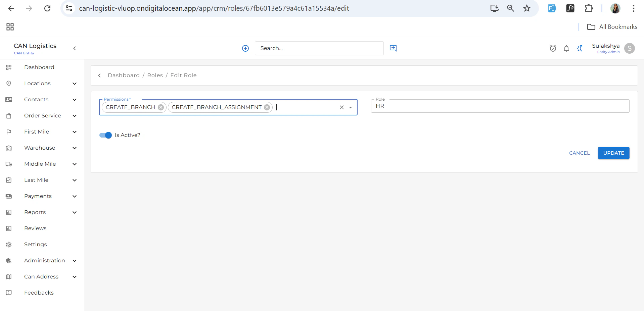The image size is (644, 311).
Task: Expand the Order Service menu
Action: (x=42, y=116)
